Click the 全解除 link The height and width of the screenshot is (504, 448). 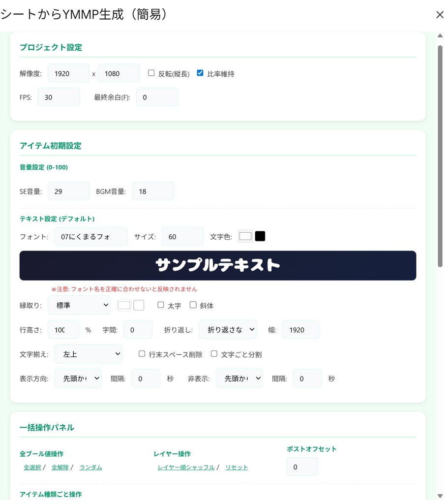pos(60,467)
